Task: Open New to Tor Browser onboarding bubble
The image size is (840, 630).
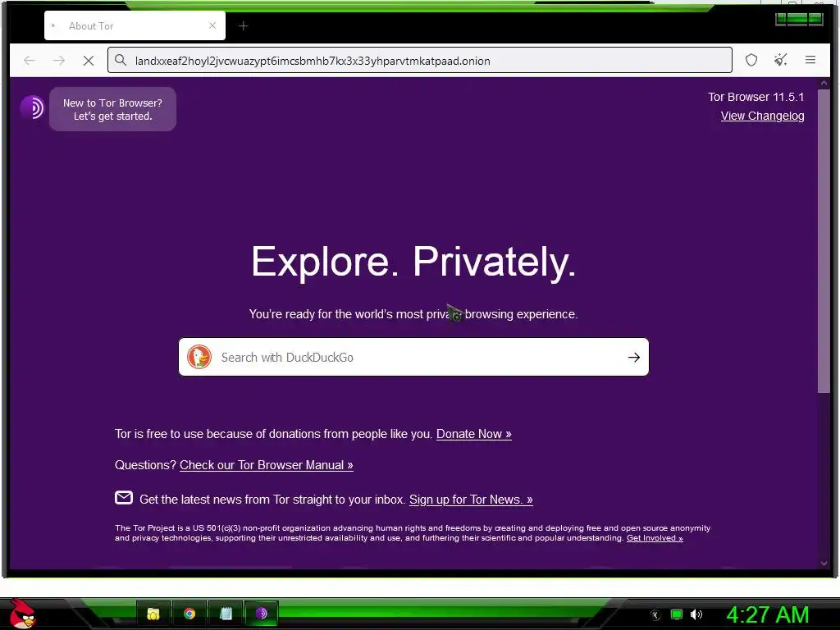Action: click(x=112, y=109)
